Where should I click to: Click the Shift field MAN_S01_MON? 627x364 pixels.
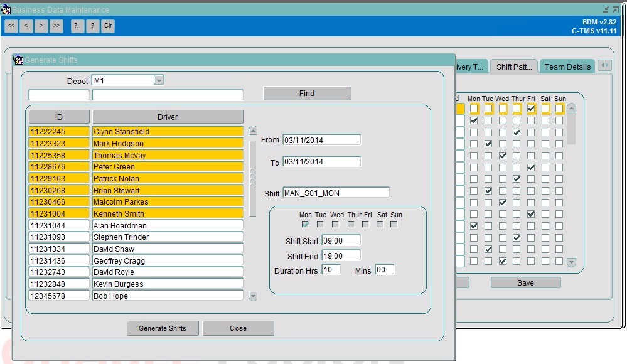click(336, 193)
